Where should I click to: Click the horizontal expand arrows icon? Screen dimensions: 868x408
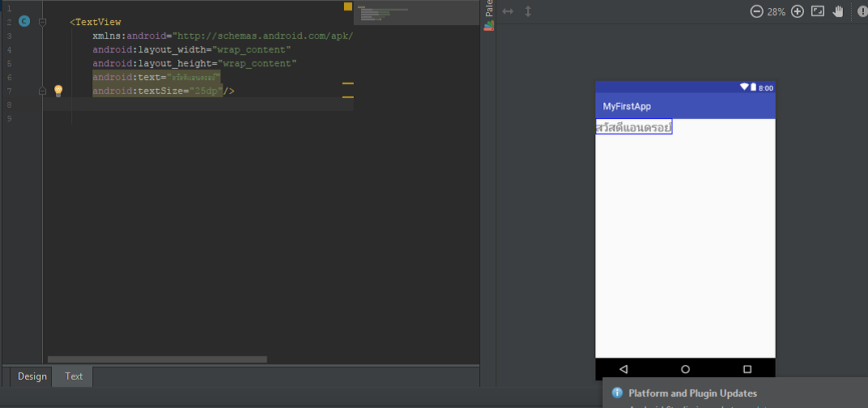(508, 11)
